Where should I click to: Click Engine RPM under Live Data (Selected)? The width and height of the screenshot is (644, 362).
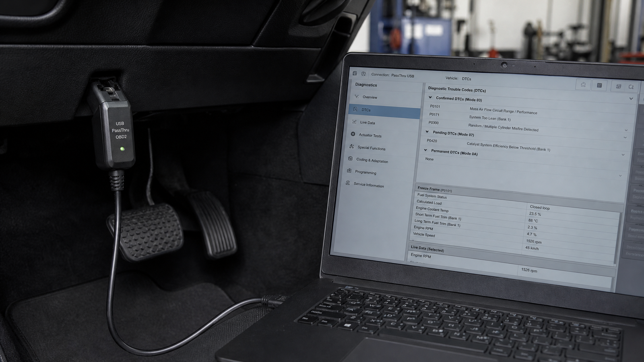[421, 256]
